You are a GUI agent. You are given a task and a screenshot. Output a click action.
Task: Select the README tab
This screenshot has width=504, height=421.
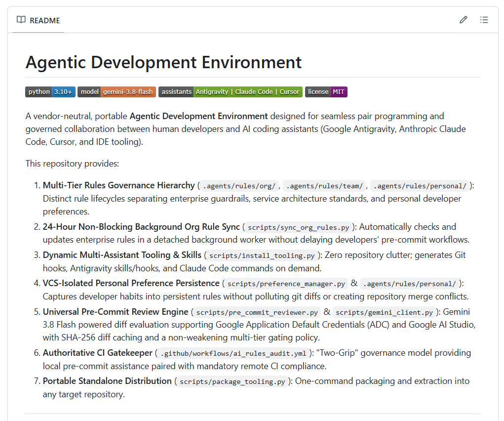pos(38,20)
